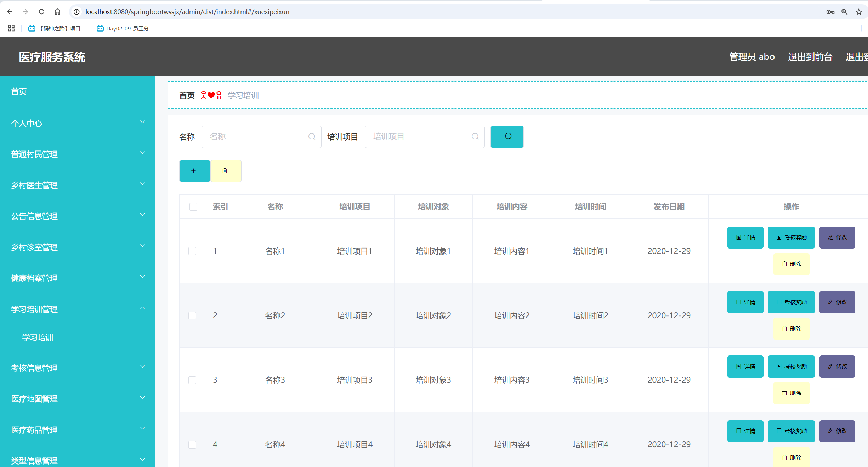Click the 培训时间3 cell
Screen dimensions: 868x467
tap(590, 380)
